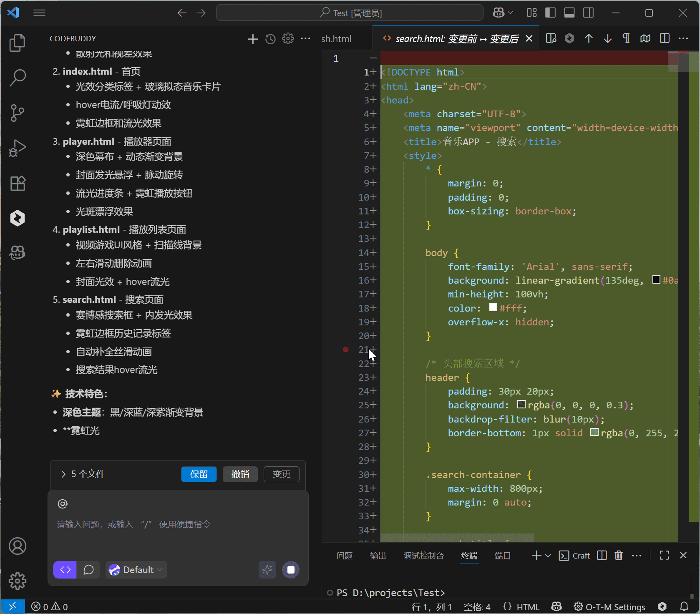This screenshot has height=614, width=700.
Task: Click the #fff color swatch on line 18
Action: coord(493,307)
